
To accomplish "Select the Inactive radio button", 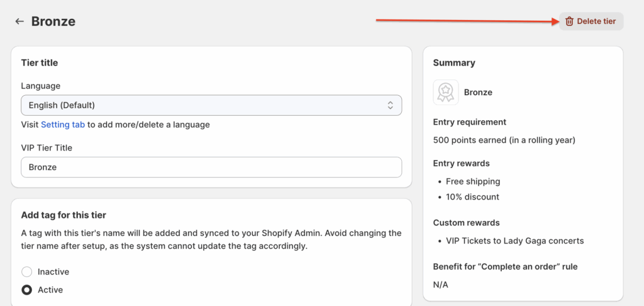I will pos(26,272).
